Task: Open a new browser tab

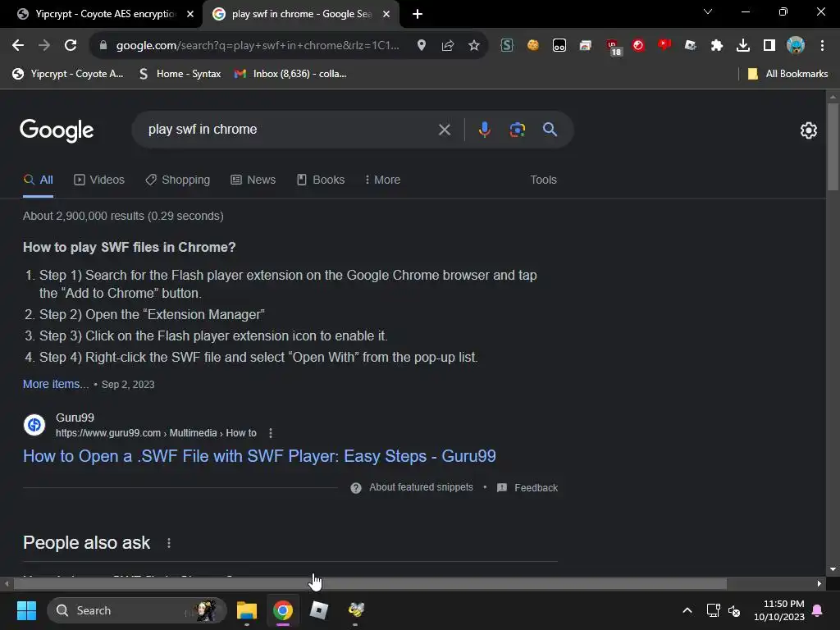Action: point(418,14)
